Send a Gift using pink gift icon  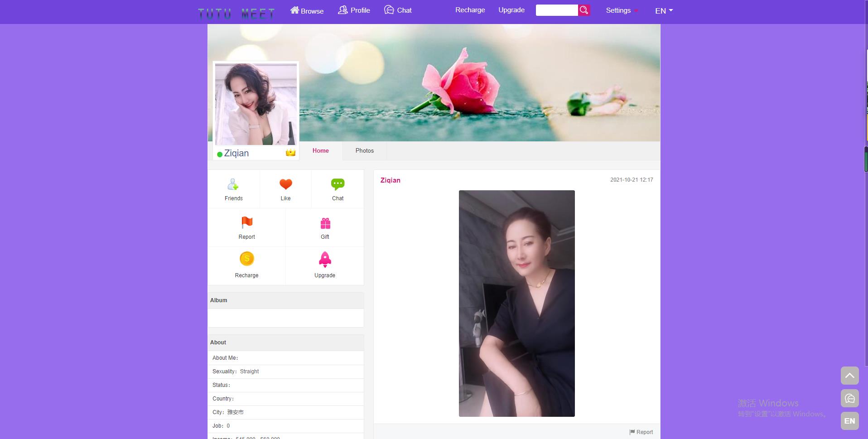click(x=325, y=223)
